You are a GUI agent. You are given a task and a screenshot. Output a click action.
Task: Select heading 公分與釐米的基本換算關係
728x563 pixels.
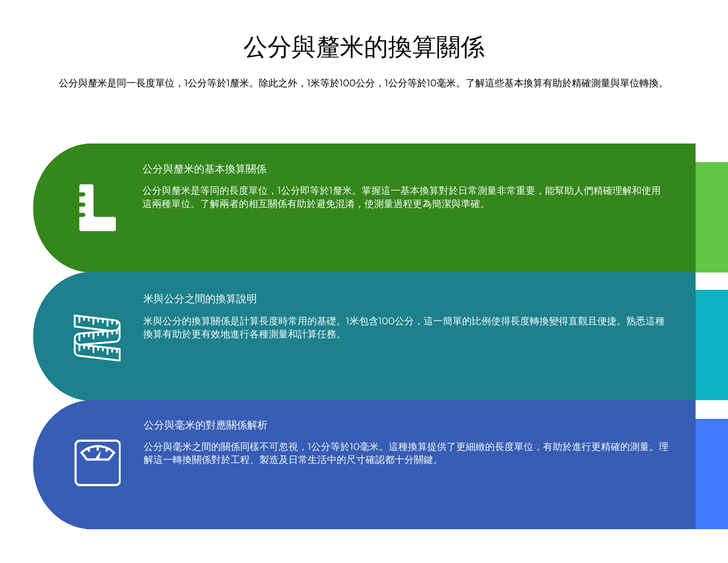[204, 169]
